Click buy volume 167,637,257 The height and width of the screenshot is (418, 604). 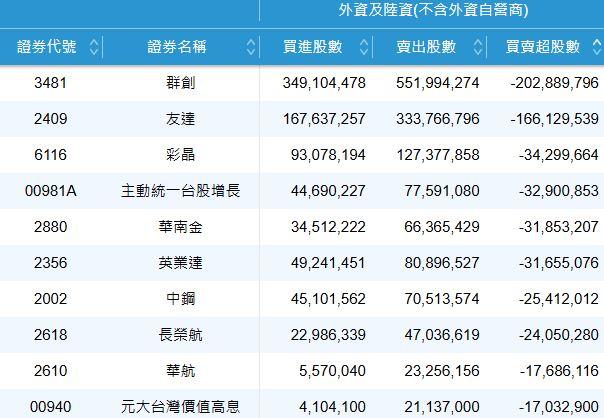pyautogui.click(x=324, y=119)
